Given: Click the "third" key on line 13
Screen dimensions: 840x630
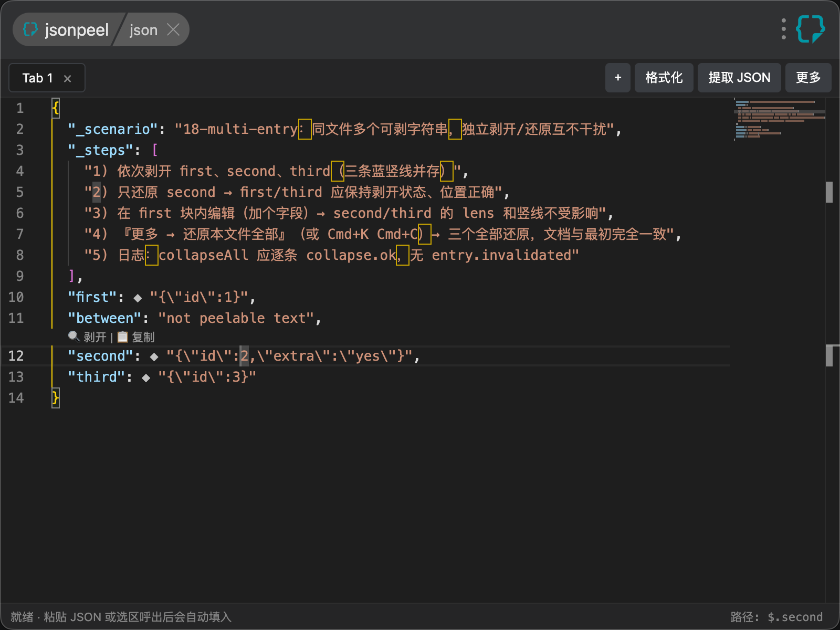Looking at the screenshot, I should [x=97, y=377].
